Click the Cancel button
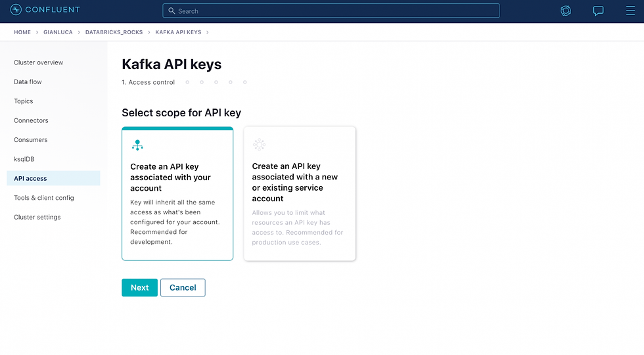Screen dimensions: 644x355 [x=183, y=288]
